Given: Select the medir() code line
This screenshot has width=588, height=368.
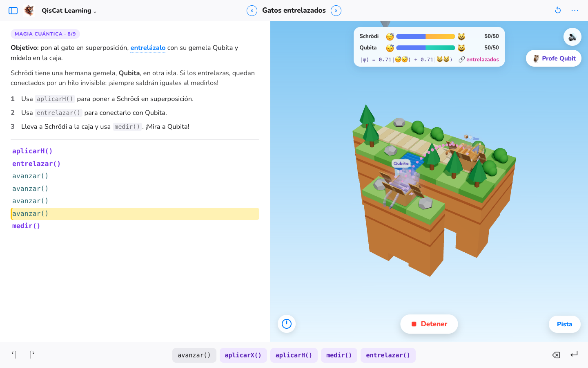Looking at the screenshot, I should tap(135, 226).
